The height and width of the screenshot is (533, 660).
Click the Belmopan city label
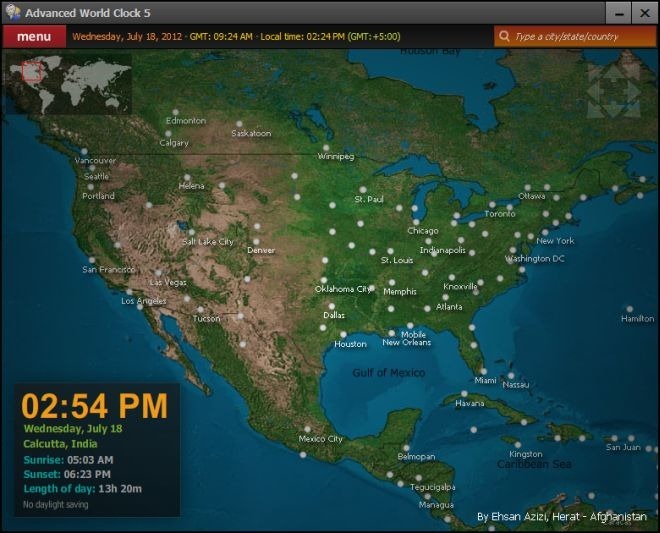coord(416,456)
